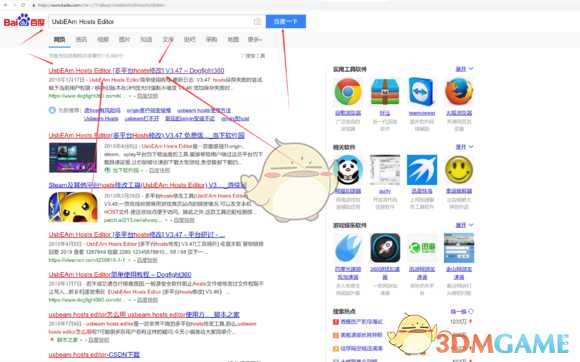
Task: Open the panda accelerator app icon
Action: tap(348, 170)
